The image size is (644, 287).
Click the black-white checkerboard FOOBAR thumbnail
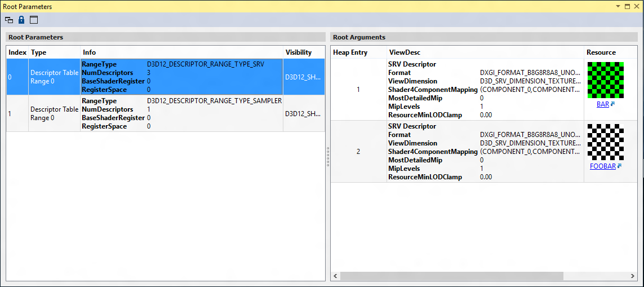(x=606, y=142)
